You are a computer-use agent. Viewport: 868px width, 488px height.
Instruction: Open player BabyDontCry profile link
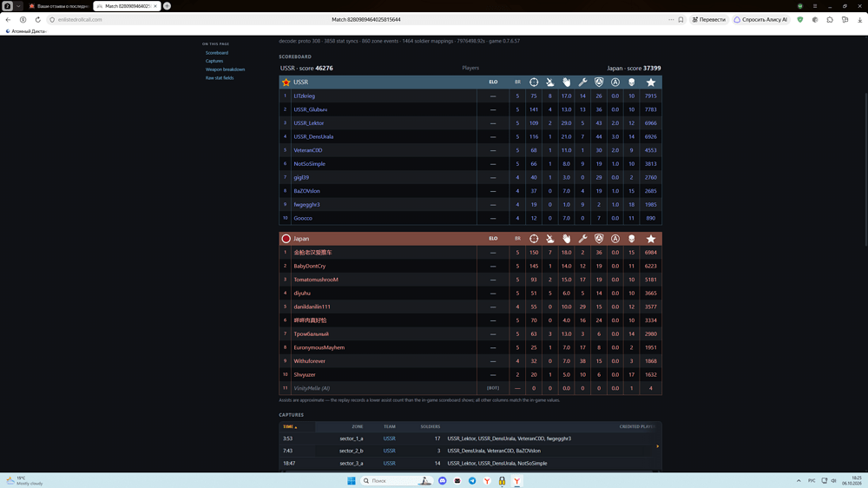click(310, 266)
